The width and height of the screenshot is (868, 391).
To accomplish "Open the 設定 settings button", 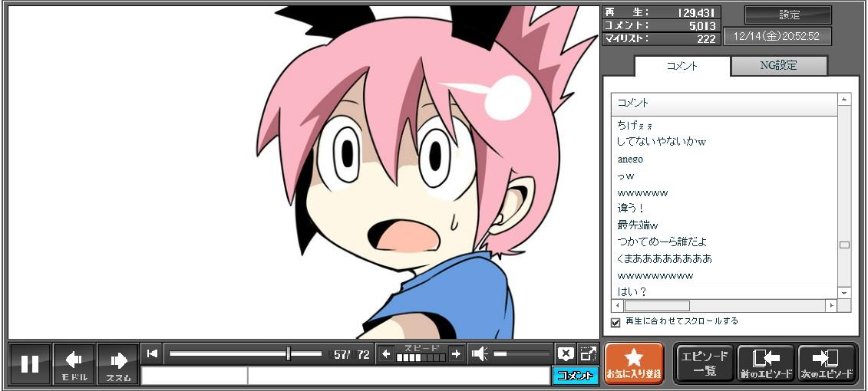I will 788,15.
